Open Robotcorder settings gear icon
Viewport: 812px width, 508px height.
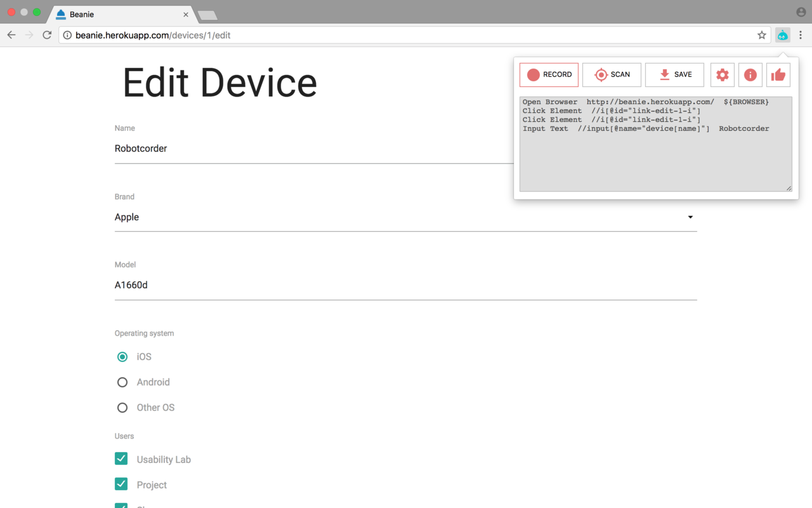723,75
